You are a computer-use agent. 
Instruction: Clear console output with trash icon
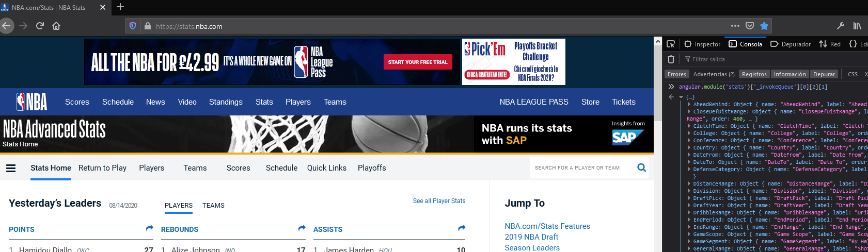(x=671, y=59)
